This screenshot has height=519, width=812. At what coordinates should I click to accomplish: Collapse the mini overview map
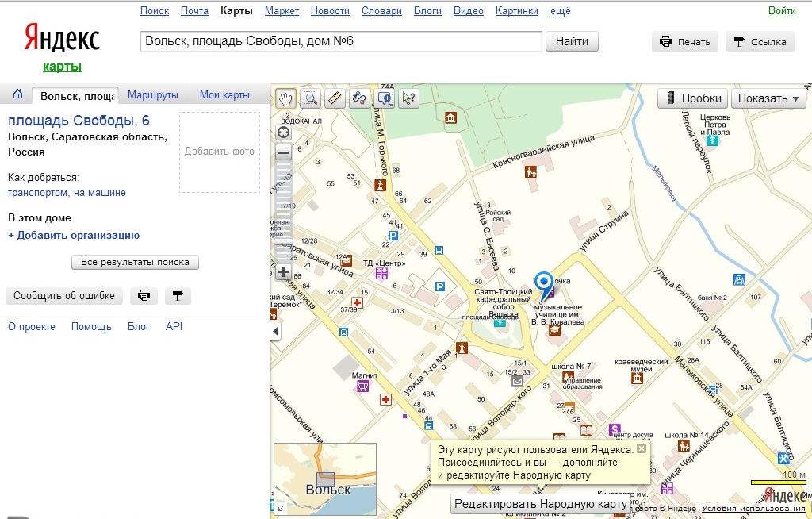coord(280,508)
